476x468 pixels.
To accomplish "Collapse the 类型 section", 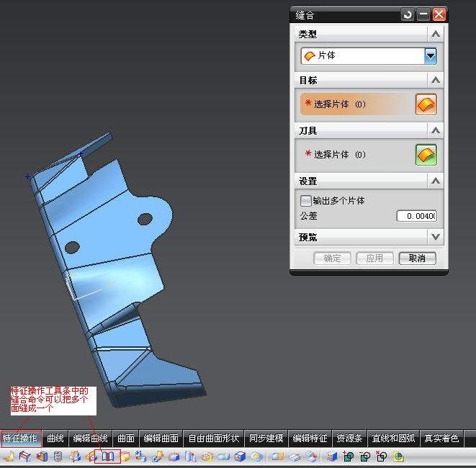I will click(x=436, y=34).
